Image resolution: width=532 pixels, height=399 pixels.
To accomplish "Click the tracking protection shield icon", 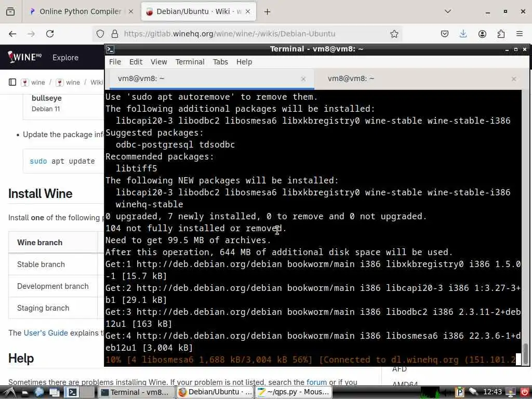I will coord(100,34).
